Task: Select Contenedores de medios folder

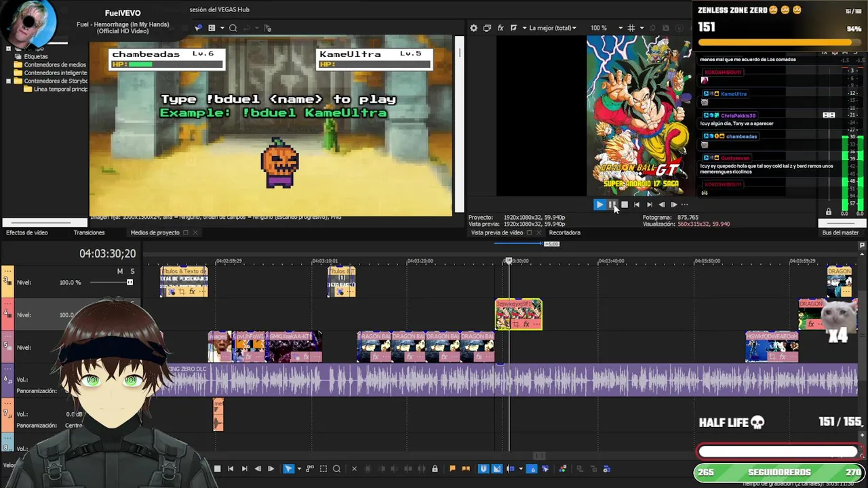Action: point(51,64)
